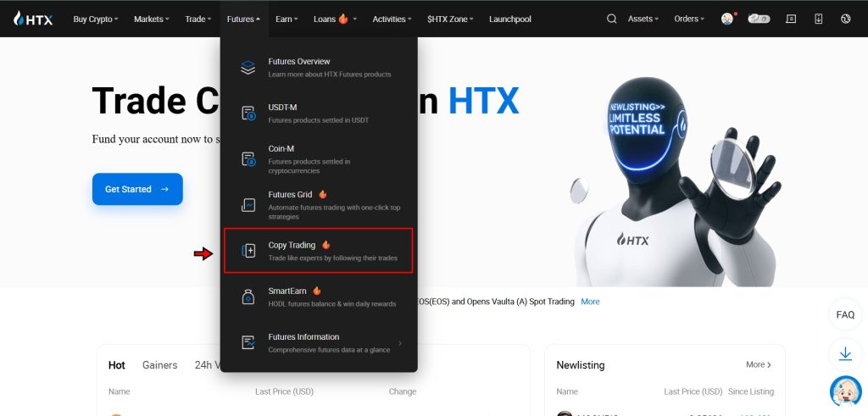Click the Get Started button
This screenshot has height=416, width=868.
[x=137, y=189]
